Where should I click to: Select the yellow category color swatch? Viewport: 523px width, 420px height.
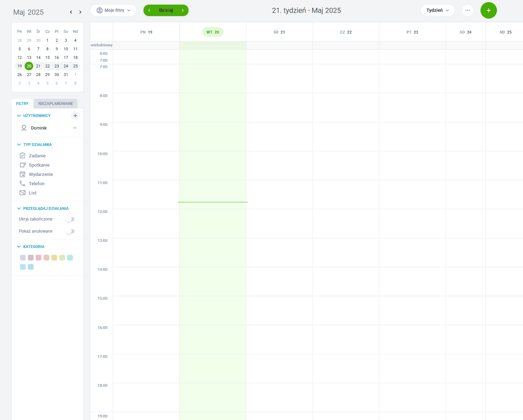coord(54,258)
